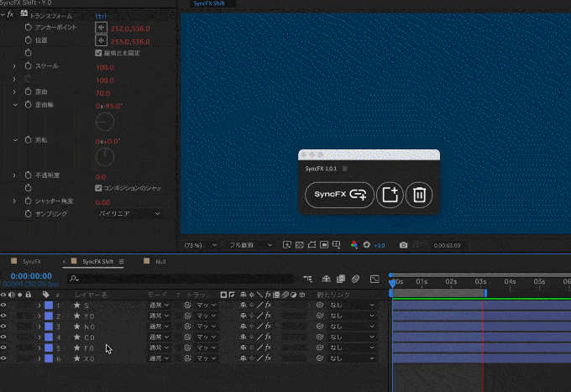Toggle mask and shape path visibility icon
The height and width of the screenshot is (392, 571).
coord(312,245)
